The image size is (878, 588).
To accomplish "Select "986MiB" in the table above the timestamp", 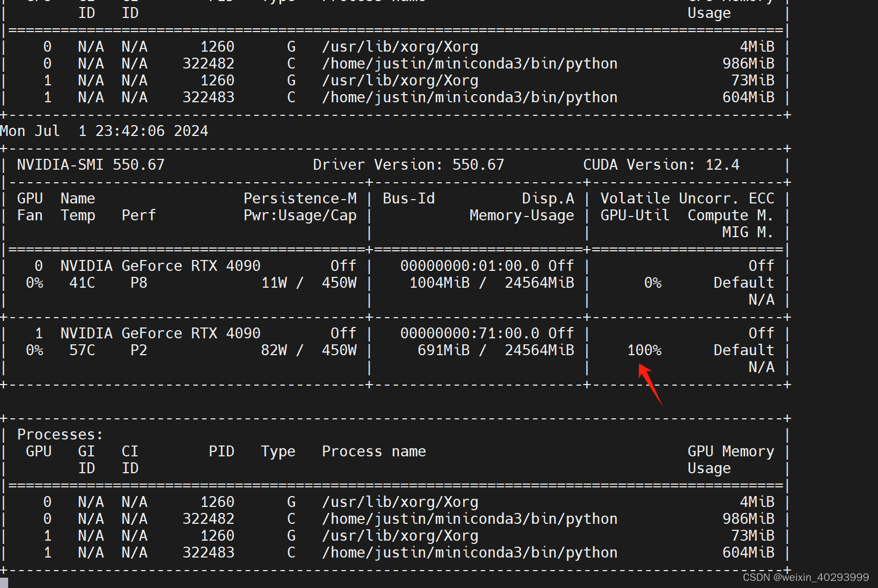I will [x=748, y=64].
